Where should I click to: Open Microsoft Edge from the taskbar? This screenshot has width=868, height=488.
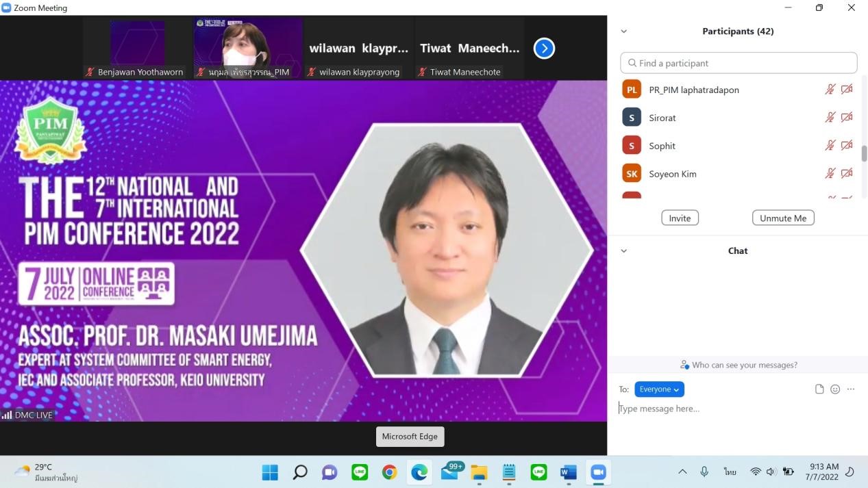[x=419, y=472]
